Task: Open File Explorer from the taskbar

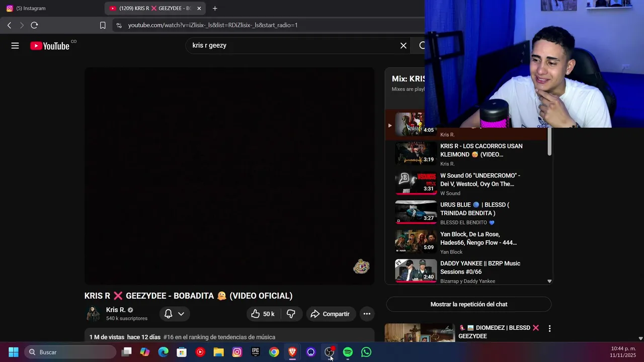Action: [x=218, y=352]
